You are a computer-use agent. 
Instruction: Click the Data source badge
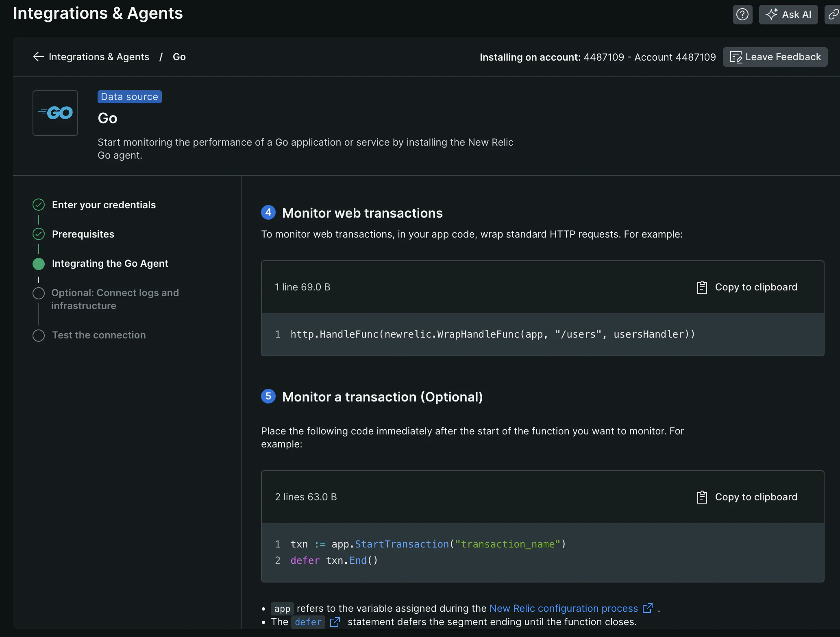pyautogui.click(x=129, y=97)
